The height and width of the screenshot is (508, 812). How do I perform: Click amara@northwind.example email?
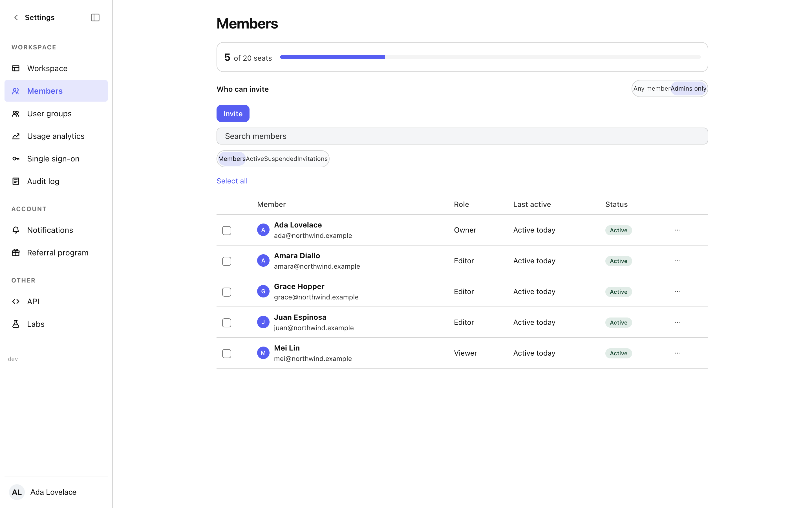tap(317, 266)
